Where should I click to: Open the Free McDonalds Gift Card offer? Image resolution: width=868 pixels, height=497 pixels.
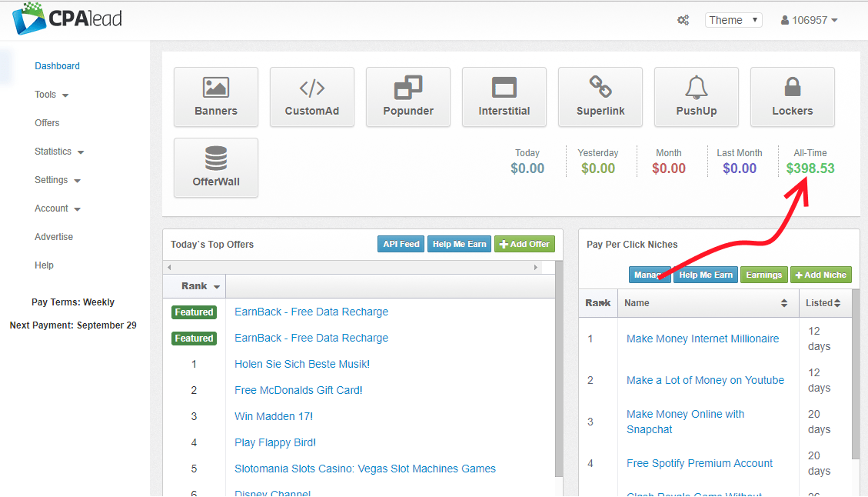pos(298,390)
